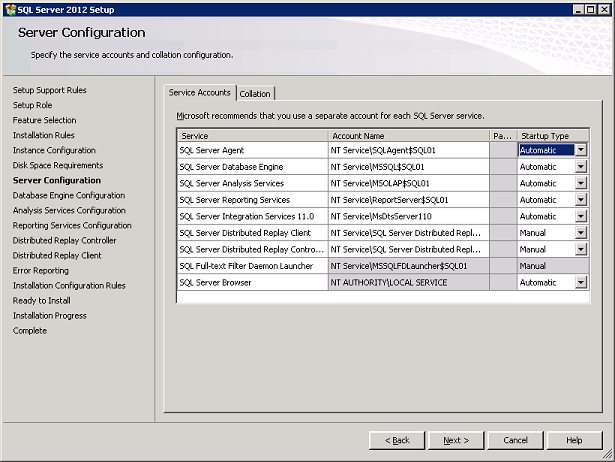The image size is (615, 462).
Task: Switch to the Collation tab
Action: click(x=255, y=94)
